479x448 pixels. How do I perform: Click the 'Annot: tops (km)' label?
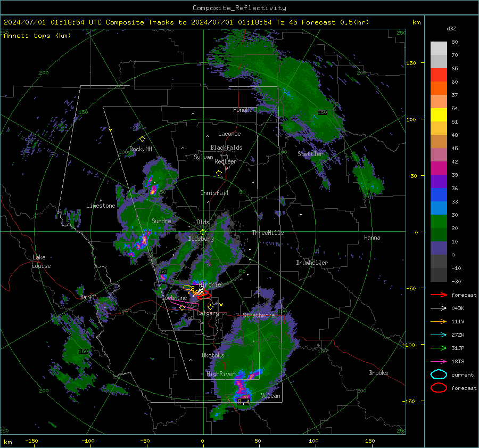tap(37, 36)
